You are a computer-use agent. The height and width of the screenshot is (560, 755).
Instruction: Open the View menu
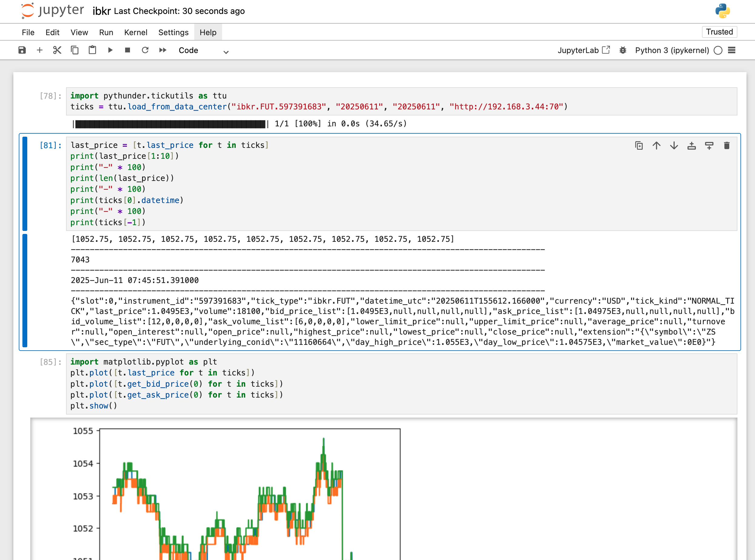coord(79,32)
